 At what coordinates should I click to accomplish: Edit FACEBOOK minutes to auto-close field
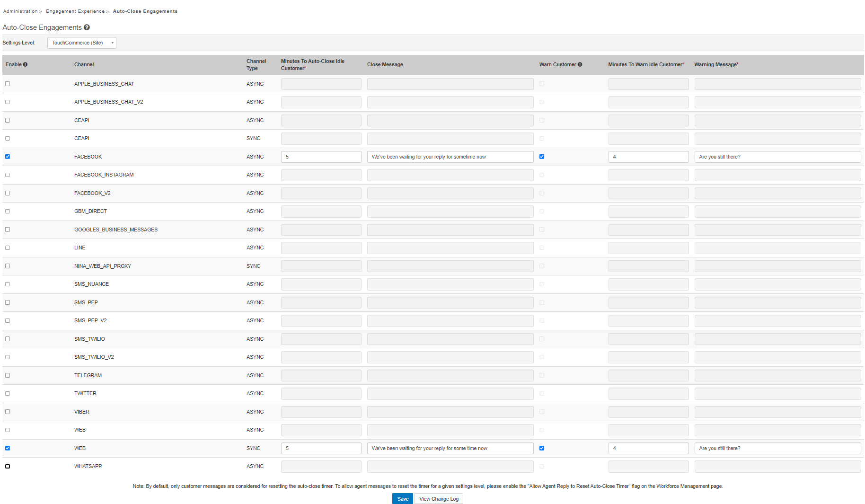(321, 157)
